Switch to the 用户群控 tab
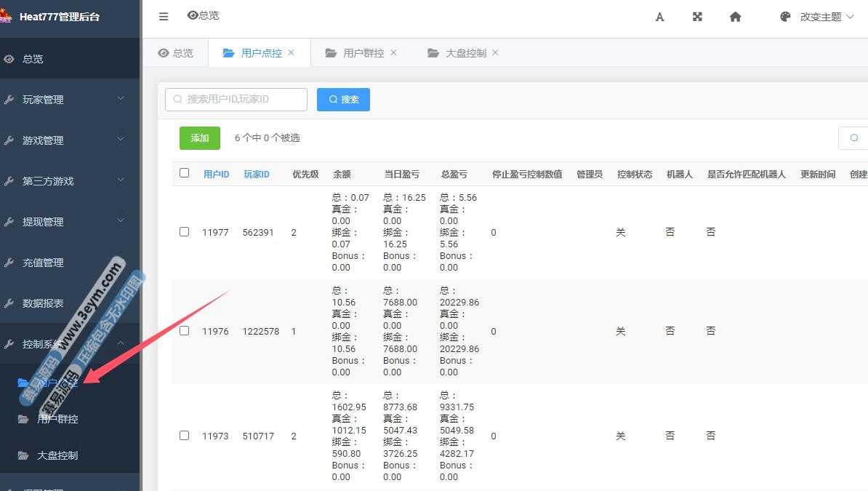The height and width of the screenshot is (491, 868). click(363, 53)
